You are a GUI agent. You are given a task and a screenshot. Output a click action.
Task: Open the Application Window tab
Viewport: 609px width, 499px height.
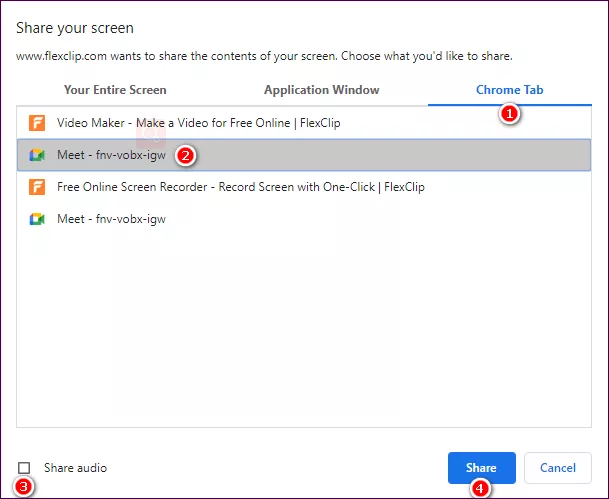(322, 90)
